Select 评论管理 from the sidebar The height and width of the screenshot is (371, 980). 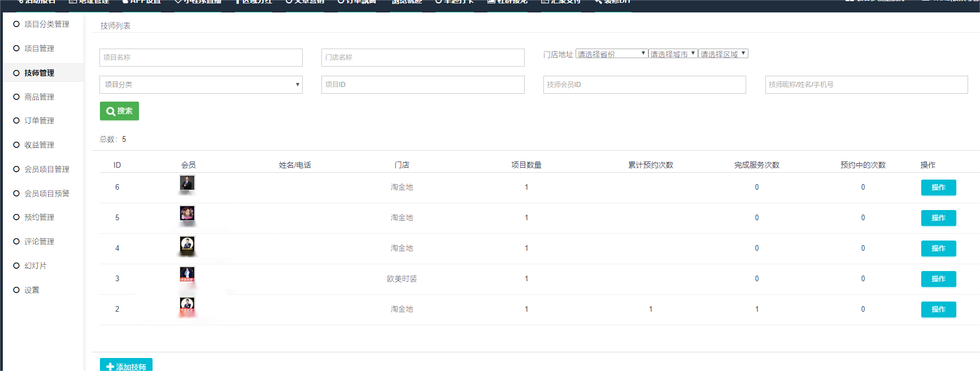39,242
